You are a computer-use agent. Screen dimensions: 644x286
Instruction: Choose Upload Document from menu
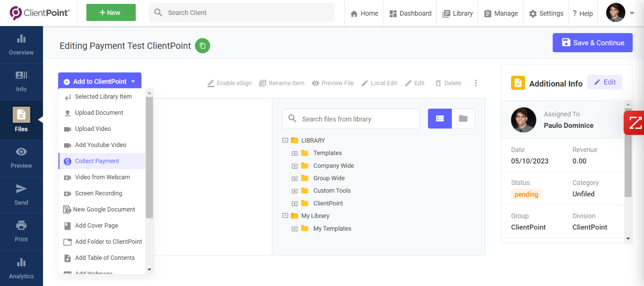click(102, 113)
